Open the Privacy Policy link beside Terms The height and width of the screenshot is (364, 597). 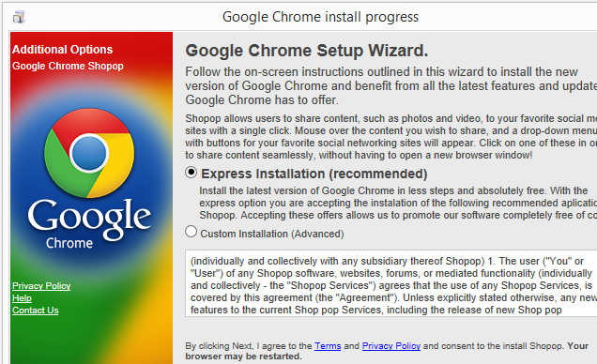pyautogui.click(x=391, y=346)
